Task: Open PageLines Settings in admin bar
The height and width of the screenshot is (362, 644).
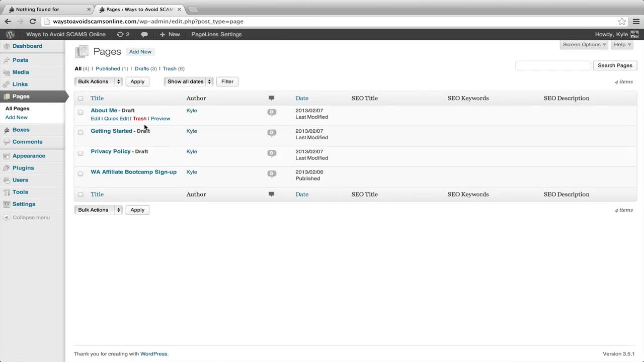Action: 216,34
